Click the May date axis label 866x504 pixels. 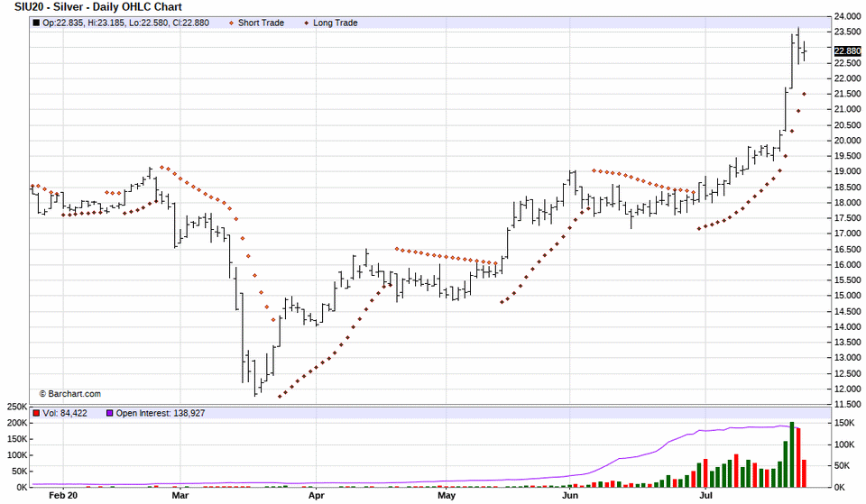pyautogui.click(x=447, y=495)
